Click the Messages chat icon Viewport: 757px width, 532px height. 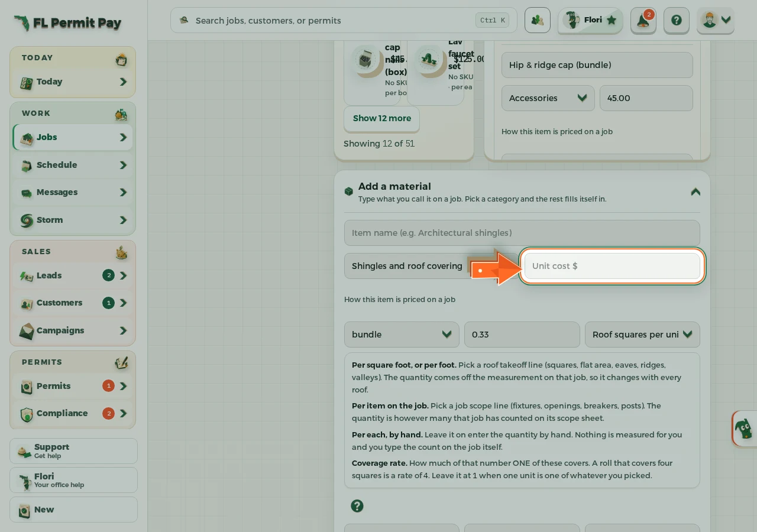click(x=26, y=193)
